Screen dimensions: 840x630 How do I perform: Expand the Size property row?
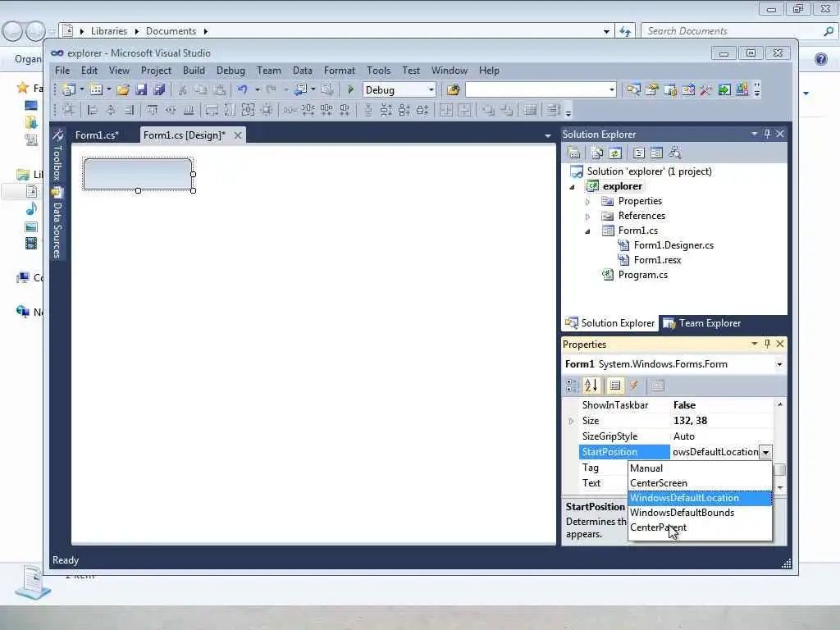571,421
